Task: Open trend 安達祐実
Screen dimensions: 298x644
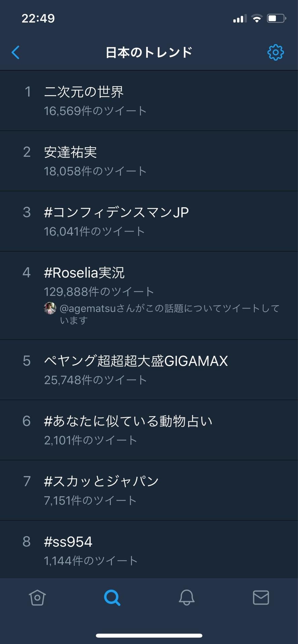Action: click(x=71, y=152)
